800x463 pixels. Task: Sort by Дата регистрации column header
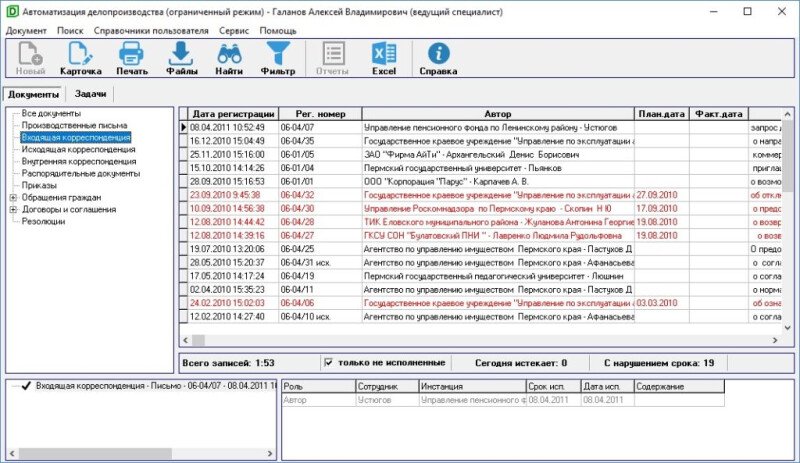pos(233,114)
